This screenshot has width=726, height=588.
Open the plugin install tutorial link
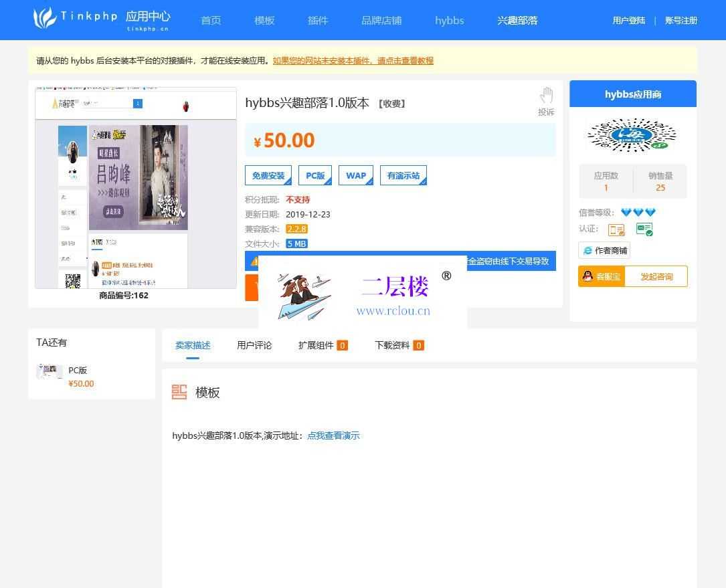click(x=353, y=61)
